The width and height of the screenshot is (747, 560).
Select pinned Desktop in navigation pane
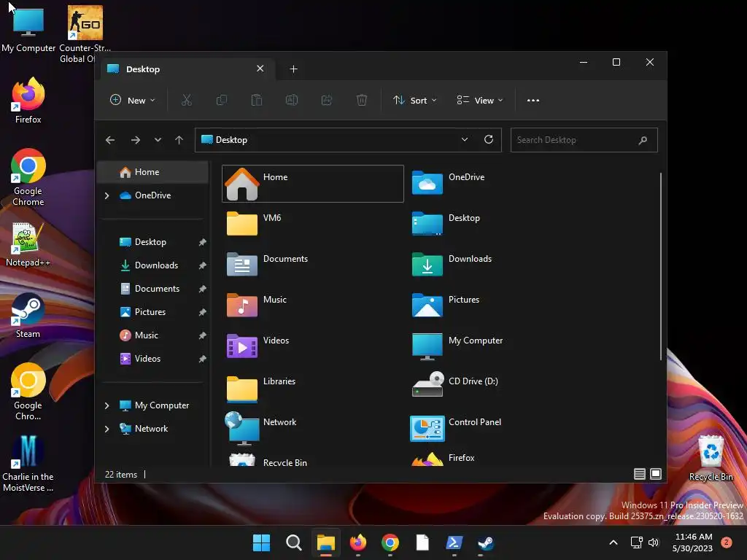[152, 242]
